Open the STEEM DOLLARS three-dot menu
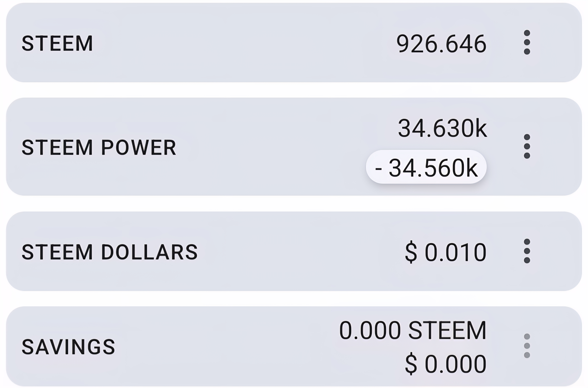588x388 pixels. 527,251
